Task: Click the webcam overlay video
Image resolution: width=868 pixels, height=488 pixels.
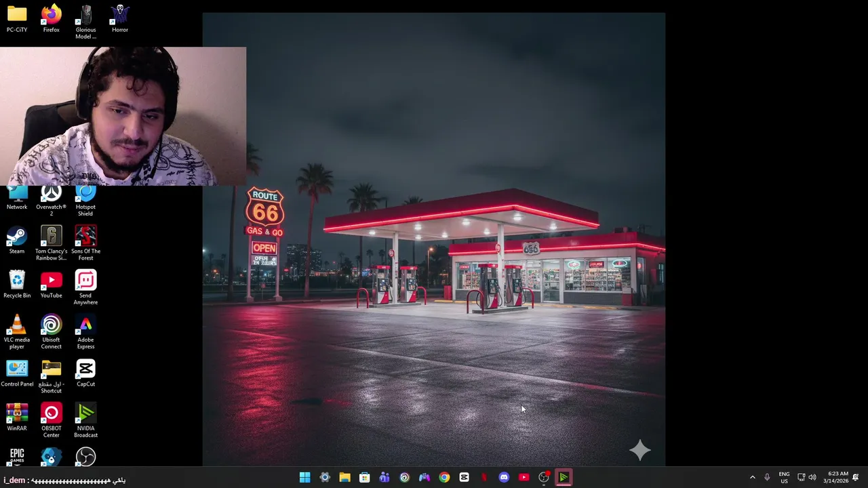Action: tap(123, 116)
